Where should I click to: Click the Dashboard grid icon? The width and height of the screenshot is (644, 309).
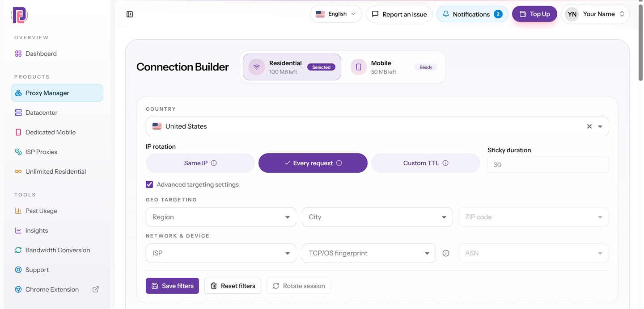tap(18, 54)
